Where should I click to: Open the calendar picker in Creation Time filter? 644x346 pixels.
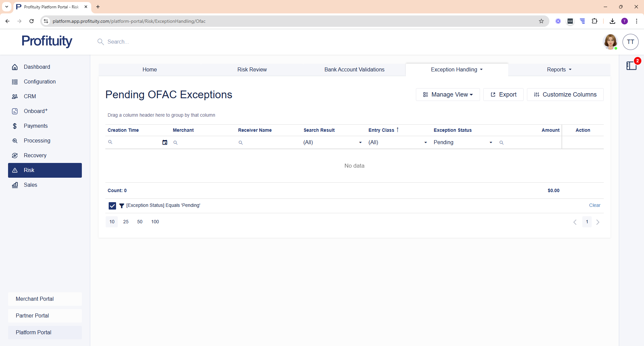pos(165,142)
